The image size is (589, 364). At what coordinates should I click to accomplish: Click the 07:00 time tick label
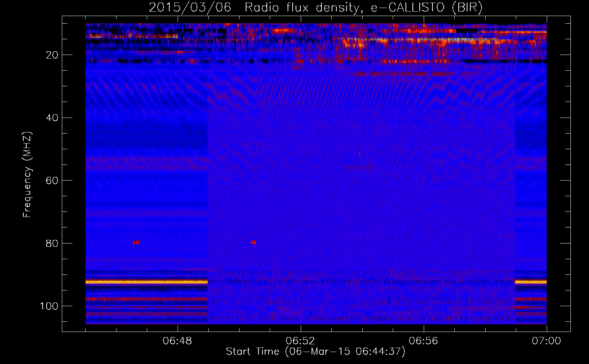pos(546,341)
